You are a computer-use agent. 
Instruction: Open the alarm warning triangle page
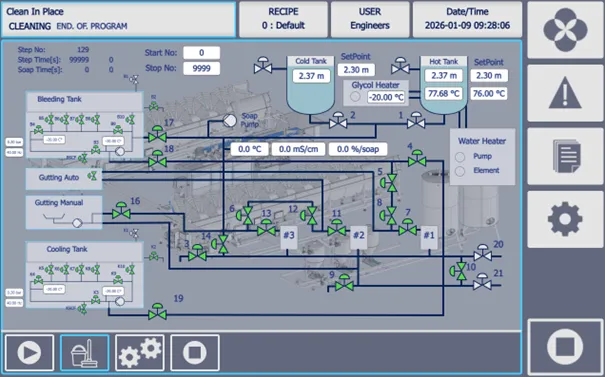[565, 93]
